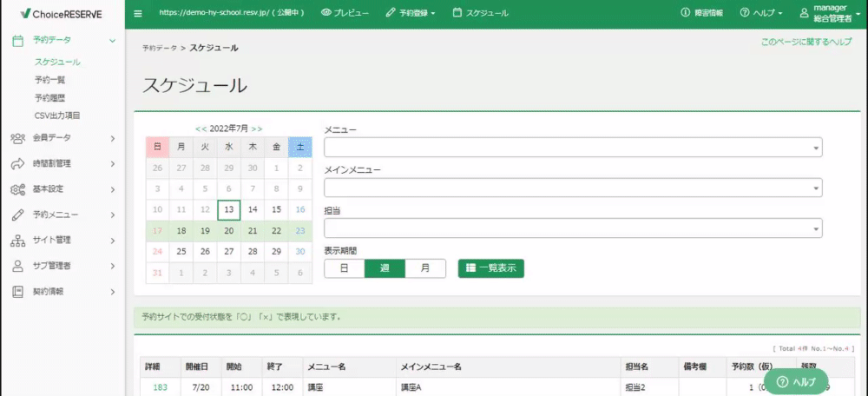This screenshot has width=868, height=396.
Task: Click the 一覧表示 button
Action: tap(491, 268)
